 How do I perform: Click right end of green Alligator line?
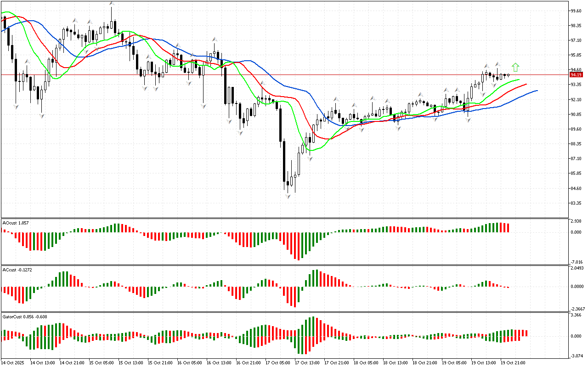pyautogui.click(x=519, y=80)
